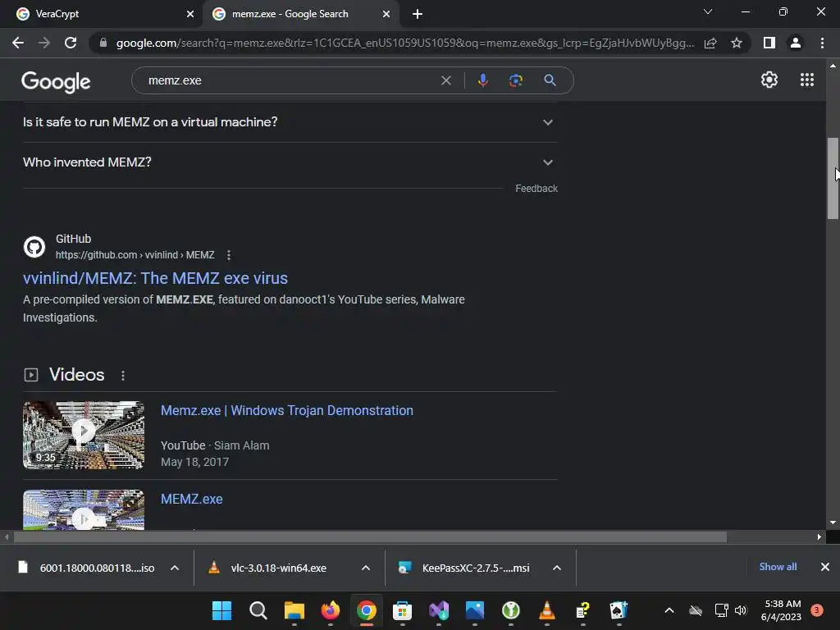Screen dimensions: 840x630
Task: Open the vlc-3.0.18-win64.exe download
Action: tap(279, 568)
